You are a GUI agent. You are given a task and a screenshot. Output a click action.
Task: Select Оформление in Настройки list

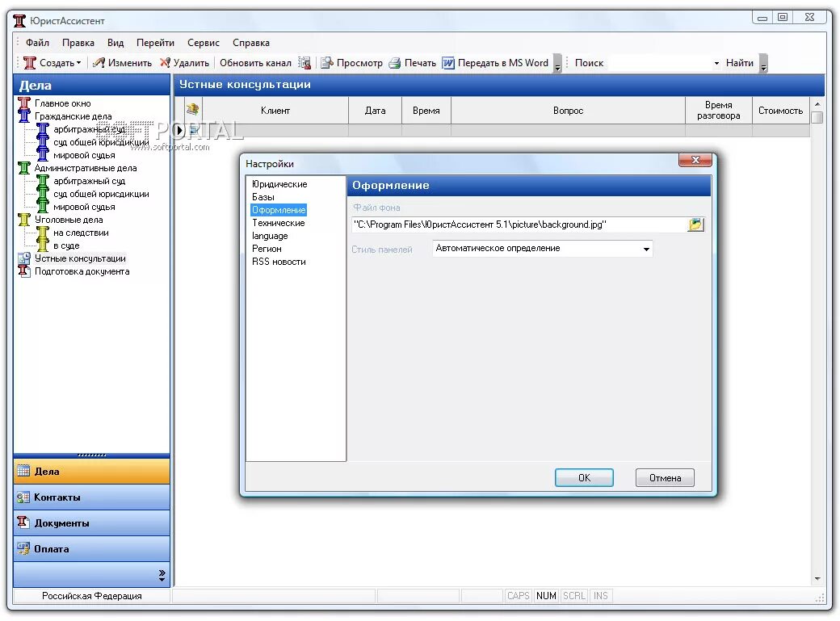(279, 210)
